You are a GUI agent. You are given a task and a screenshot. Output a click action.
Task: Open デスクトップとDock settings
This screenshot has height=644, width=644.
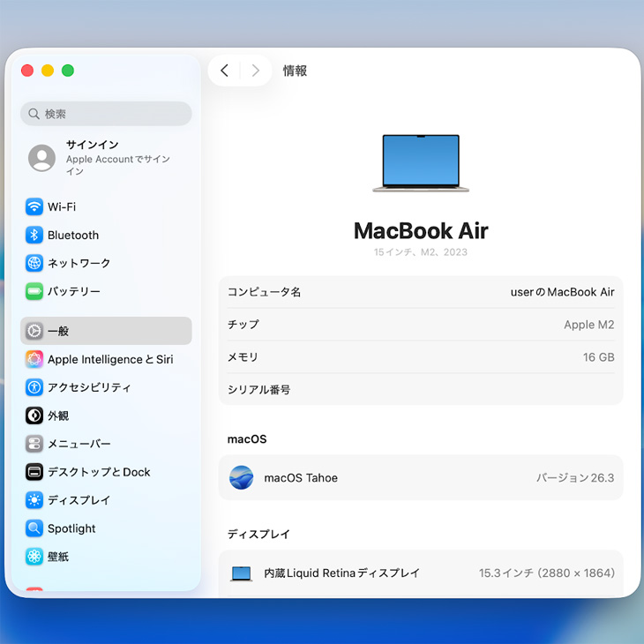pyautogui.click(x=99, y=472)
